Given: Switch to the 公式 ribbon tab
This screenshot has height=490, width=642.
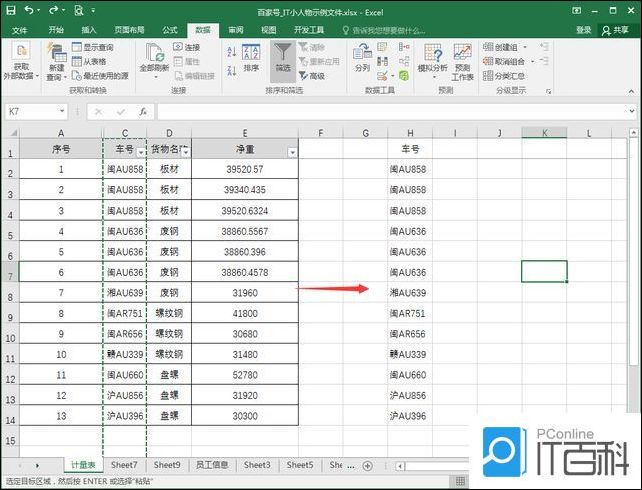Looking at the screenshot, I should pyautogui.click(x=170, y=30).
